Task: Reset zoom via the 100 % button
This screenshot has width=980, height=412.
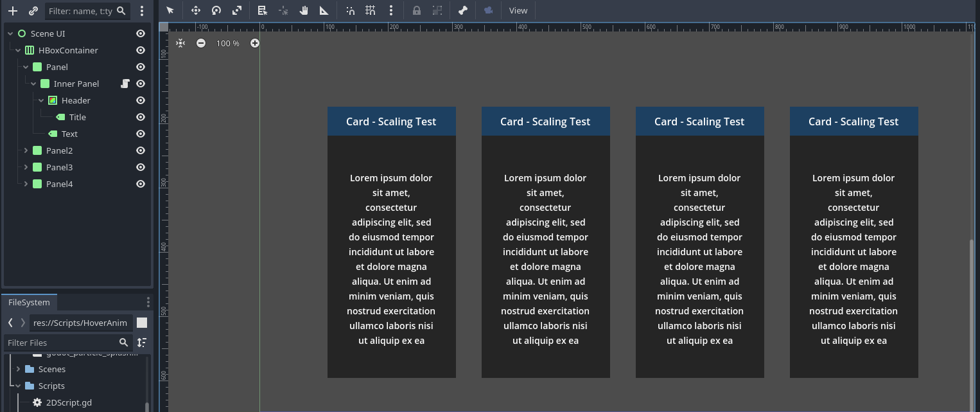Action: point(227,43)
